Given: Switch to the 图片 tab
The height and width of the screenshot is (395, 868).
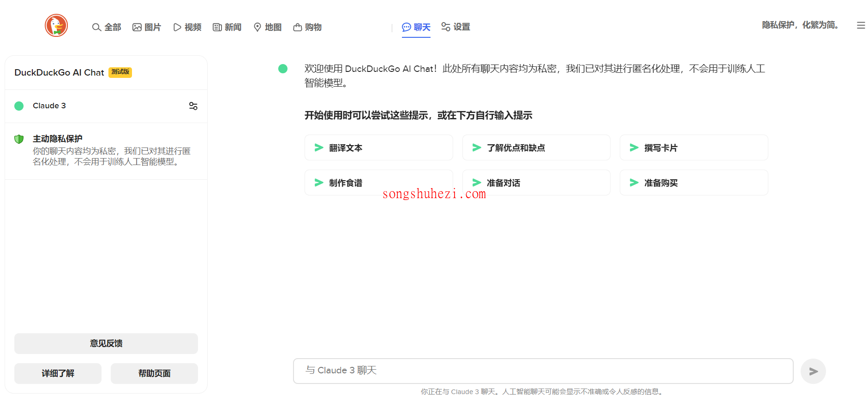Looking at the screenshot, I should pyautogui.click(x=147, y=27).
